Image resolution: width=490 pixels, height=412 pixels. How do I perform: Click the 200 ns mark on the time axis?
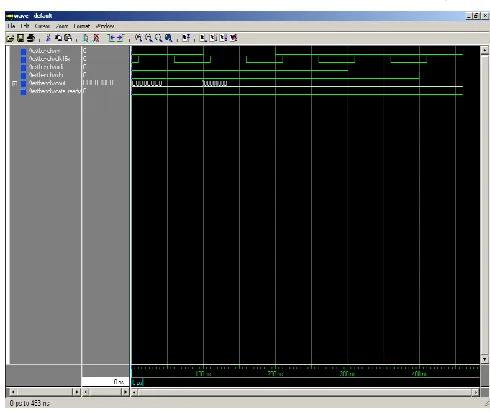coord(275,374)
